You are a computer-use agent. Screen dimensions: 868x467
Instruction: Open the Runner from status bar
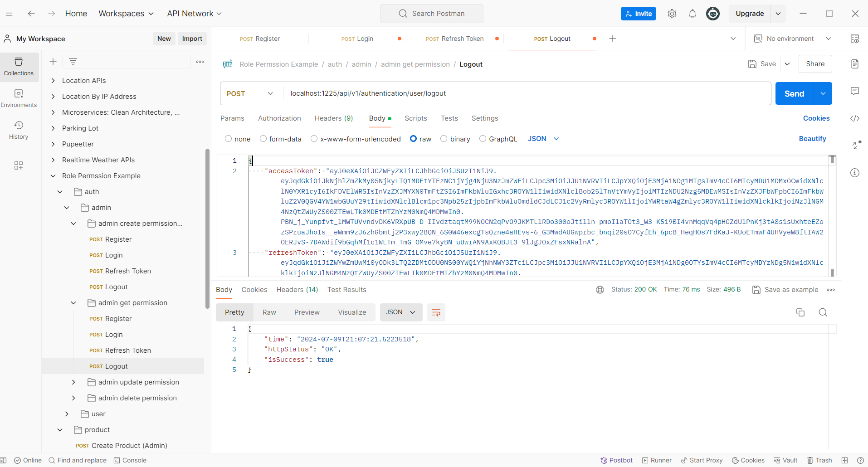657,460
